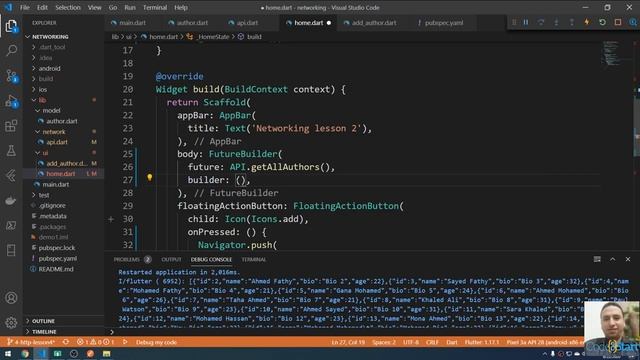Open the Source Control view
The image size is (640, 360).
click(11, 76)
